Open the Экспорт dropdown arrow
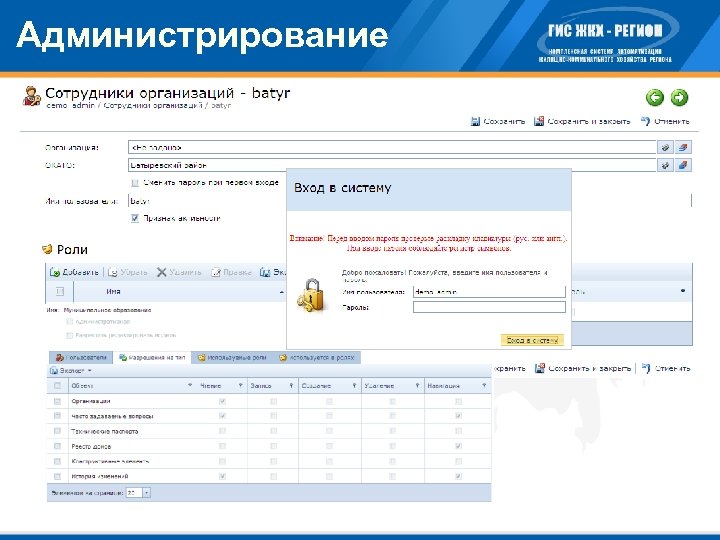The image size is (720, 540). pos(90,371)
